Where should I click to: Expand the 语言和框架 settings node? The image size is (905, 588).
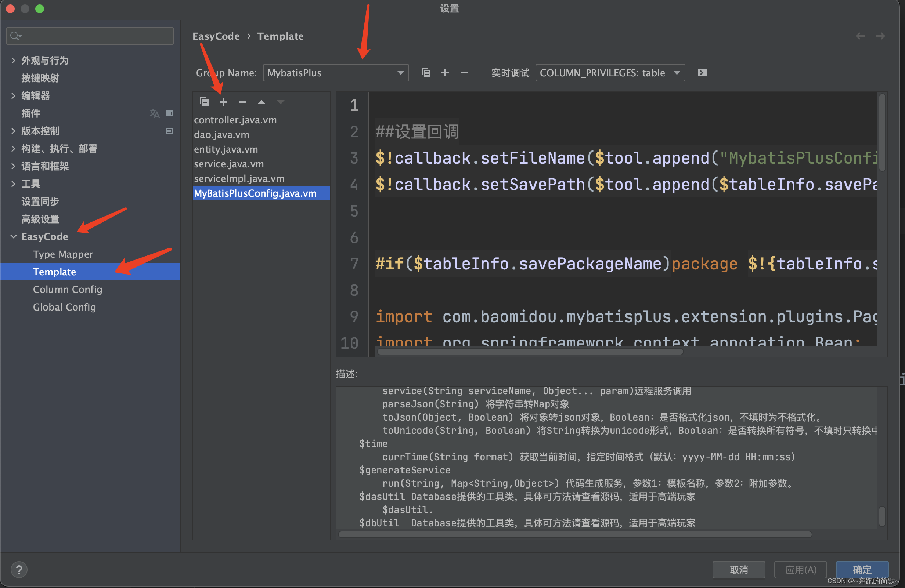pyautogui.click(x=13, y=166)
